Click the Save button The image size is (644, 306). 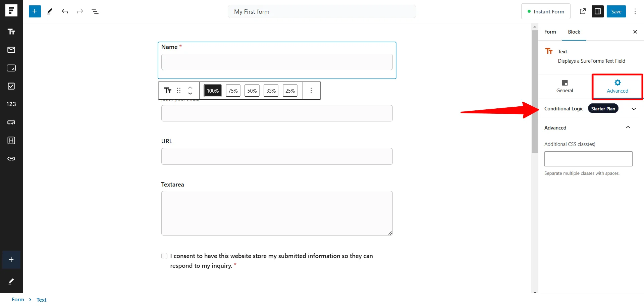[616, 11]
